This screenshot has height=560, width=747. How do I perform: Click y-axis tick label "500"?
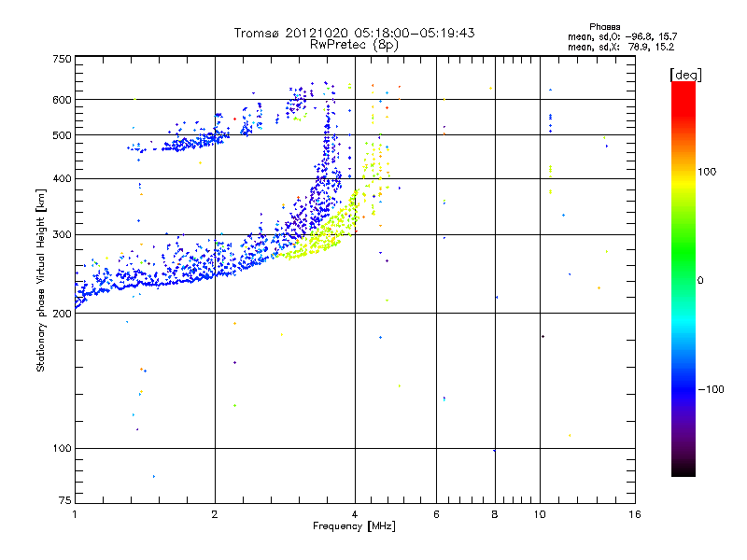pyautogui.click(x=62, y=135)
